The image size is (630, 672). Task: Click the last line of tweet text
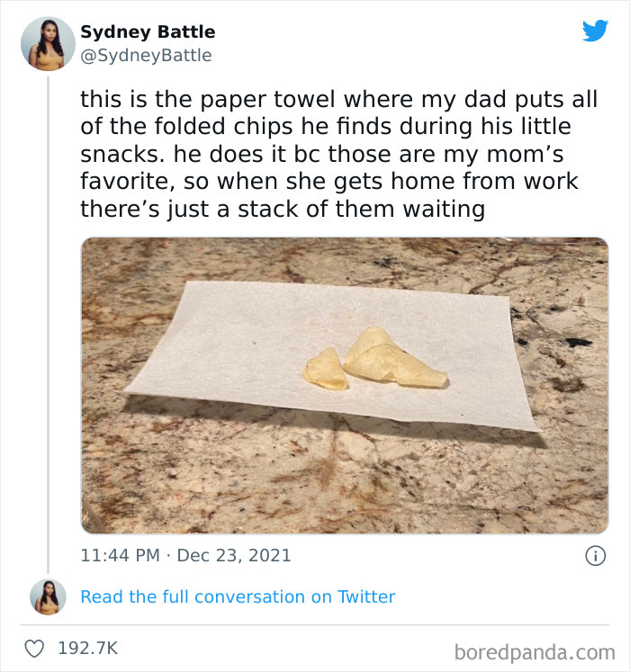[283, 211]
